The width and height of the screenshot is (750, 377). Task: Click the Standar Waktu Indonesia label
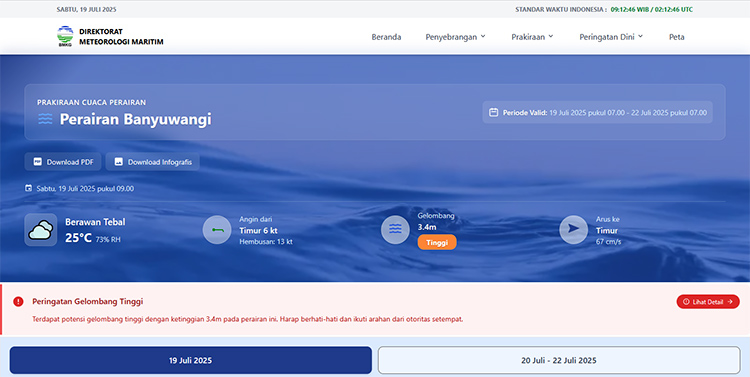coord(561,9)
